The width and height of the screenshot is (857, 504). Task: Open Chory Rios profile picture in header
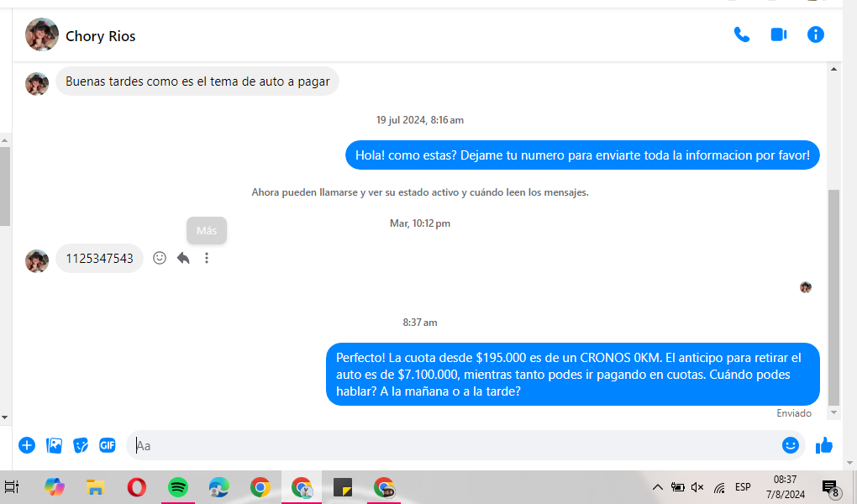click(41, 34)
